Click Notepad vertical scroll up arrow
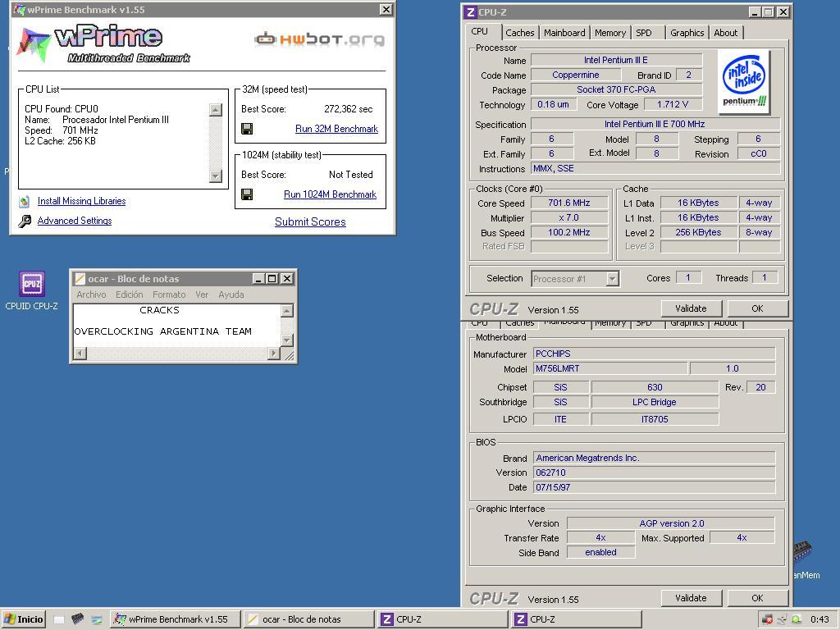The height and width of the screenshot is (630, 840). (287, 311)
